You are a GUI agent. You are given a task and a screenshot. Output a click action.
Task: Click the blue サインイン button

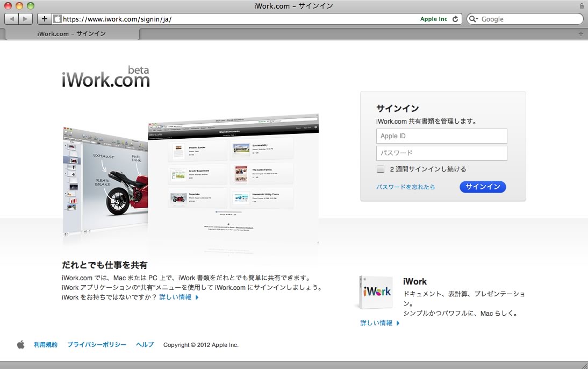483,187
